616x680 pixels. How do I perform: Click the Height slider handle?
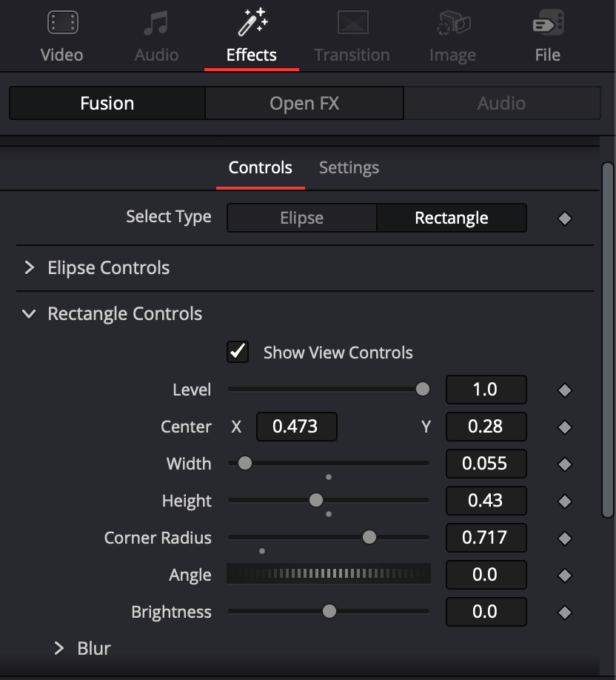pyautogui.click(x=316, y=500)
